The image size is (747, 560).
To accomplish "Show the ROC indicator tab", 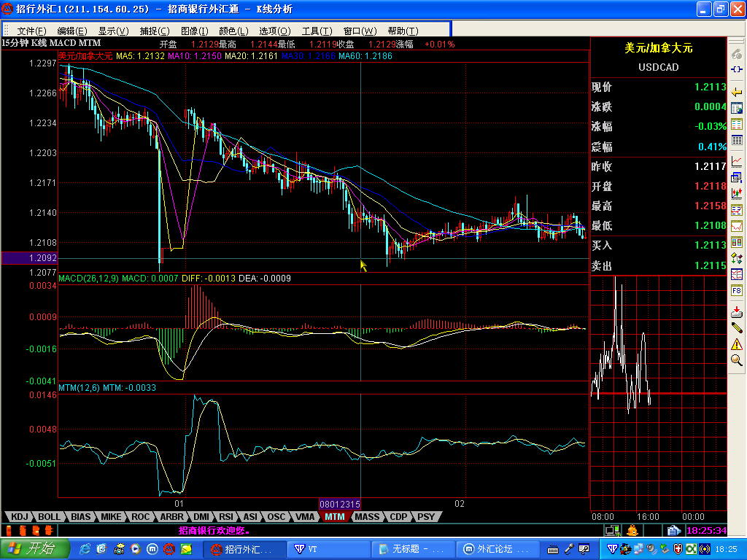I will pyautogui.click(x=141, y=517).
